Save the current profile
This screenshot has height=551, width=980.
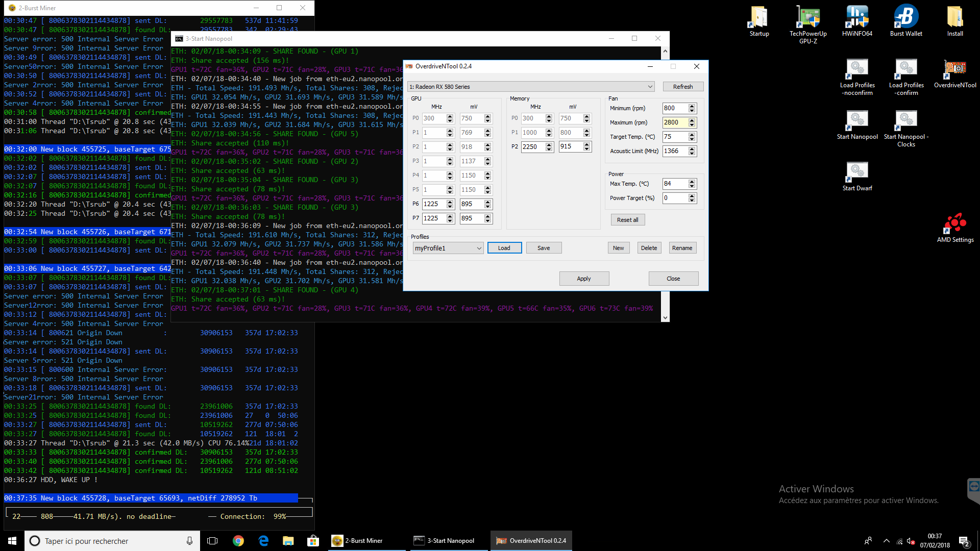tap(544, 248)
